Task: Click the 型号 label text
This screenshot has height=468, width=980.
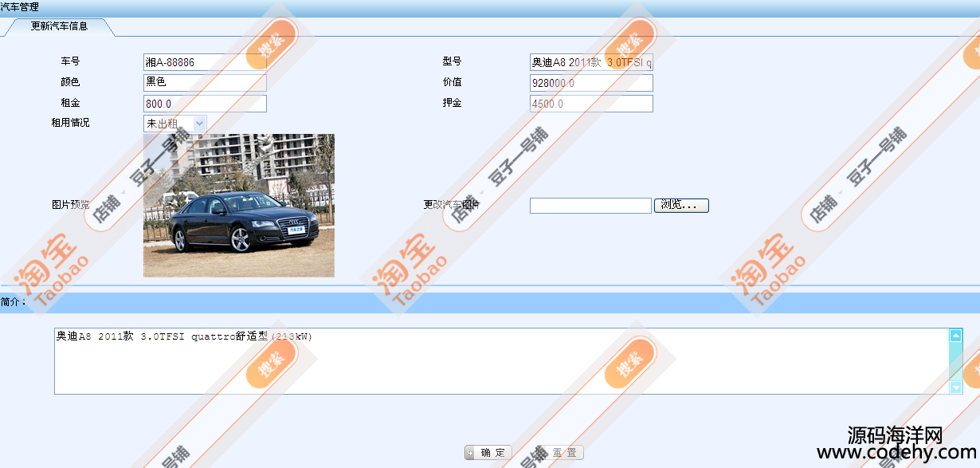Action: click(x=453, y=61)
